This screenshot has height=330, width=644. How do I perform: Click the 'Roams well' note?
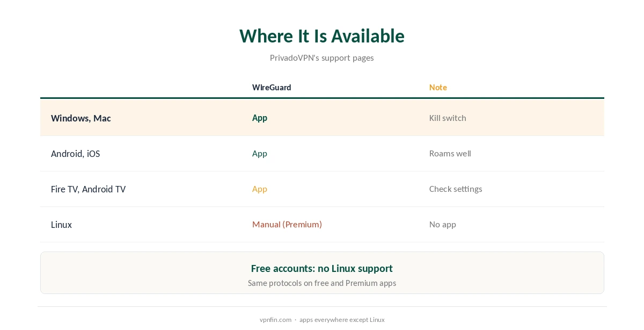click(450, 153)
